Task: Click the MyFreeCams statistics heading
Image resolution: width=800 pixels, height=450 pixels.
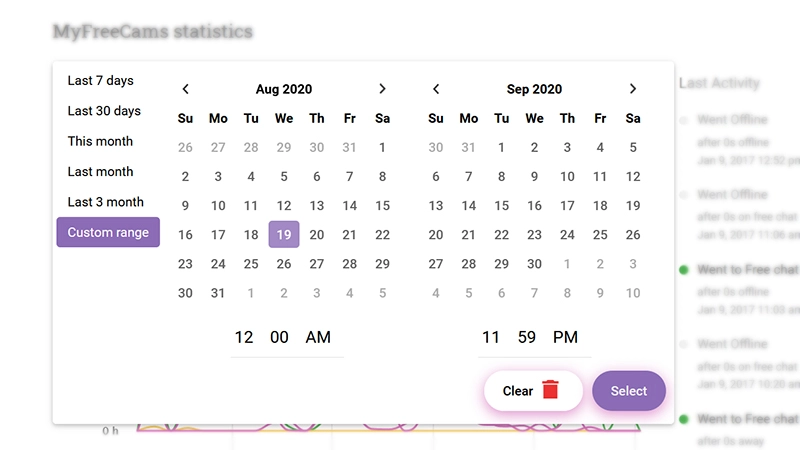Action: [x=153, y=32]
